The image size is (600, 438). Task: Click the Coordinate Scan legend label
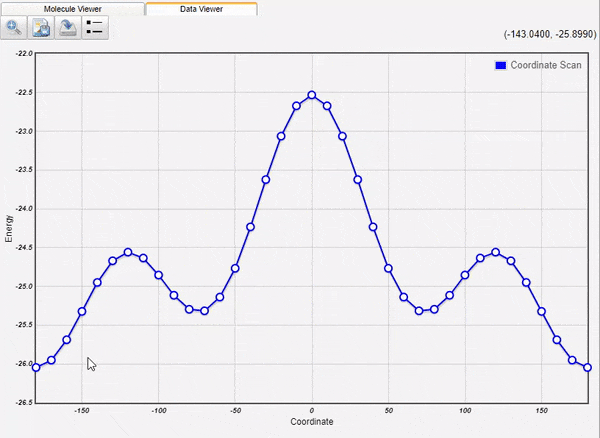tap(546, 65)
